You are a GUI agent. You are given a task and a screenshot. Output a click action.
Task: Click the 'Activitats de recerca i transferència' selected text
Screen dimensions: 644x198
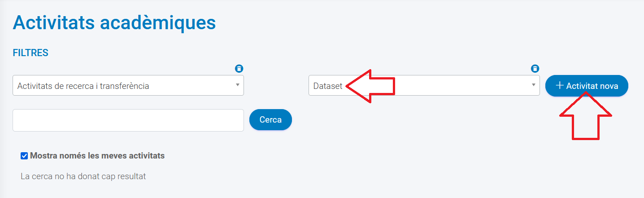[x=83, y=86]
